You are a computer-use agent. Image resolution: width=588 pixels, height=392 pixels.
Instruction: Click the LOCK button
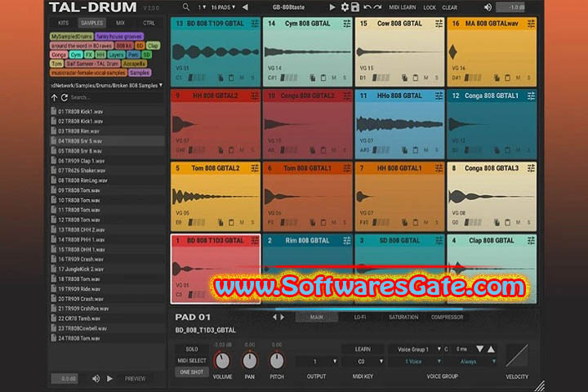[x=430, y=7]
